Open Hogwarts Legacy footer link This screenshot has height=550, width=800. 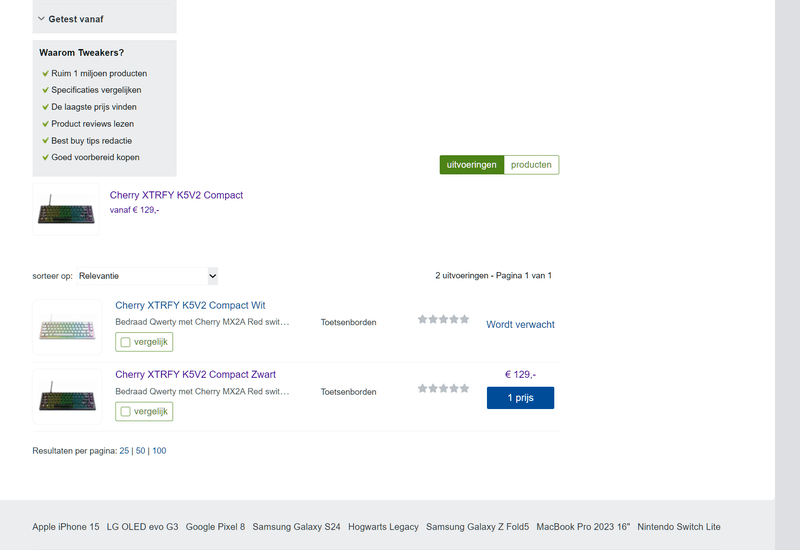coord(383,527)
